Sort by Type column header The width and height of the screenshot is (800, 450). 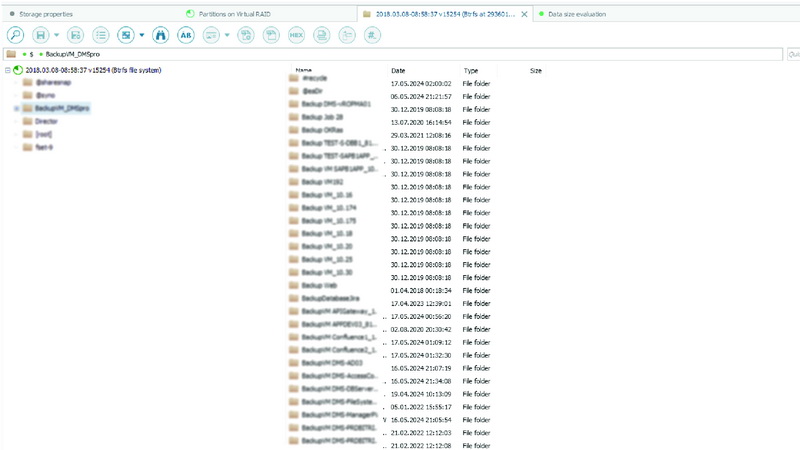(471, 70)
